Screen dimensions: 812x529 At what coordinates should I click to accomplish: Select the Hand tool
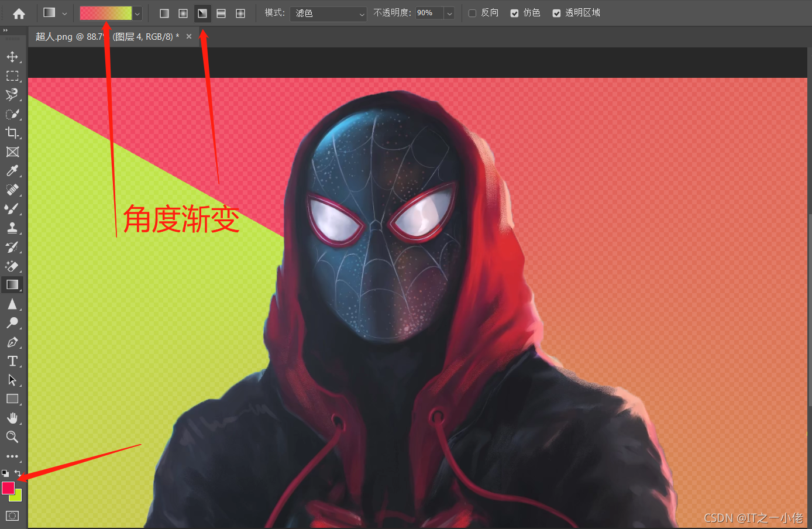pyautogui.click(x=12, y=418)
